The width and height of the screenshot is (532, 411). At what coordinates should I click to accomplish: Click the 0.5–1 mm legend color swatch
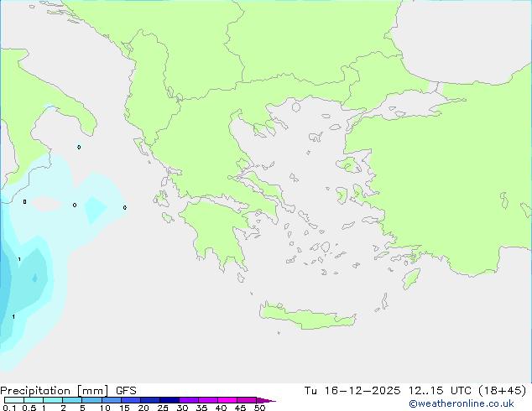tap(34, 400)
